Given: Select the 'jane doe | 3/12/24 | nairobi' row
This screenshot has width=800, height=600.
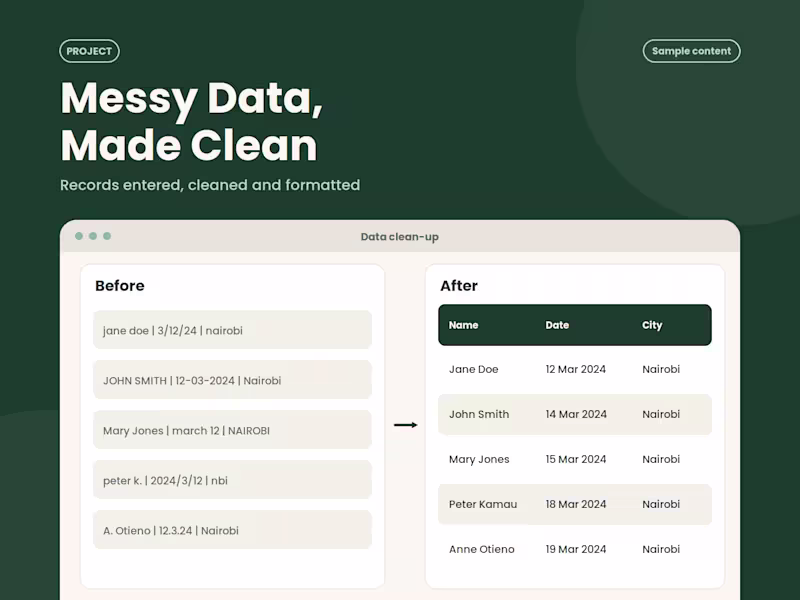Looking at the screenshot, I should click(232, 330).
